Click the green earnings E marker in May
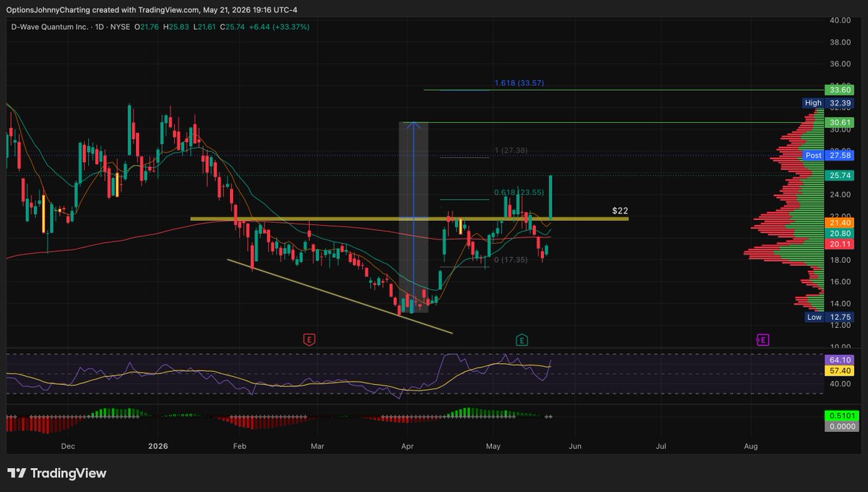Image resolution: width=868 pixels, height=492 pixels. point(522,339)
